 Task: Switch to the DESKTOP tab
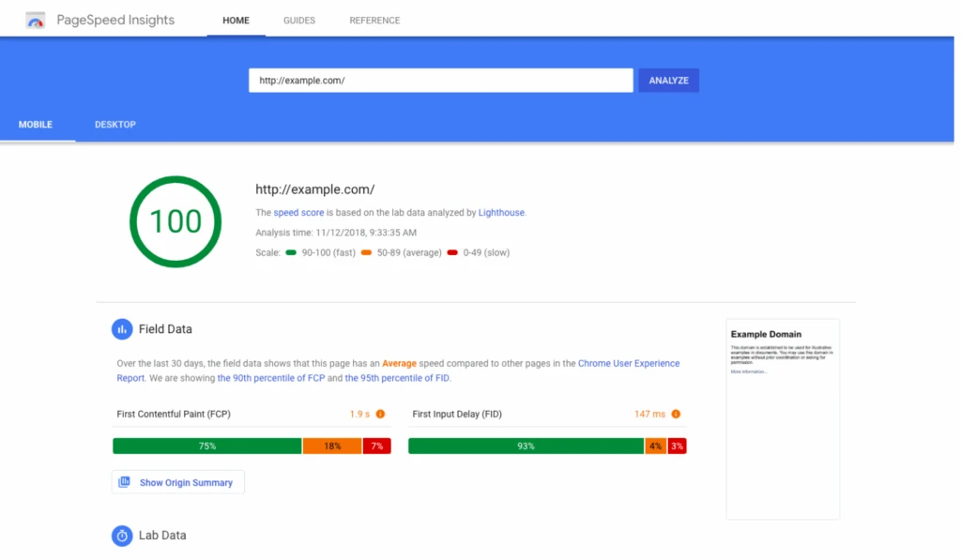114,124
